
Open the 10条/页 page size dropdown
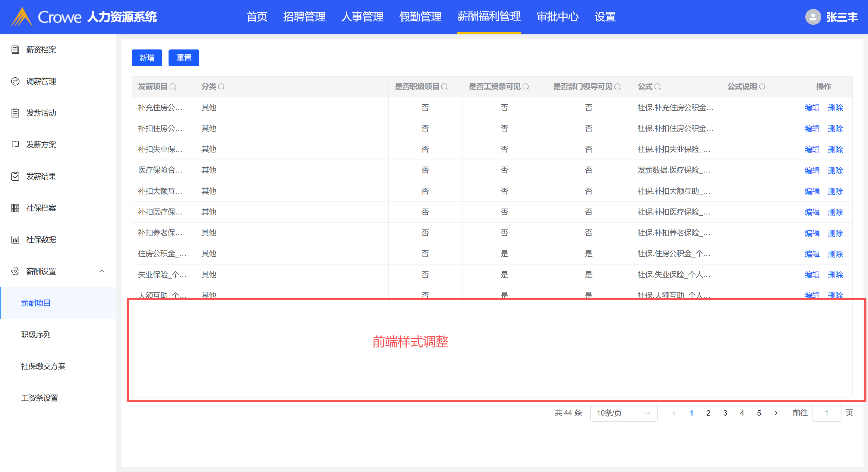coord(623,413)
